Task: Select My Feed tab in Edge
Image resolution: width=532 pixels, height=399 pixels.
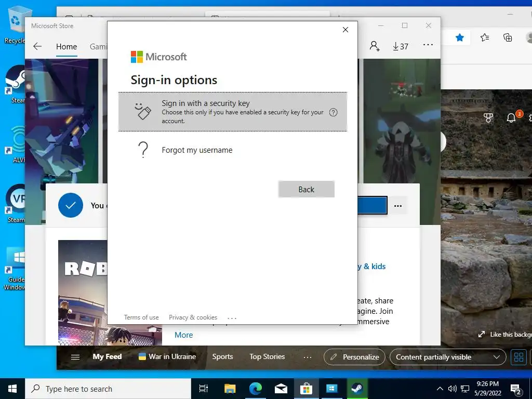Action: click(x=107, y=356)
